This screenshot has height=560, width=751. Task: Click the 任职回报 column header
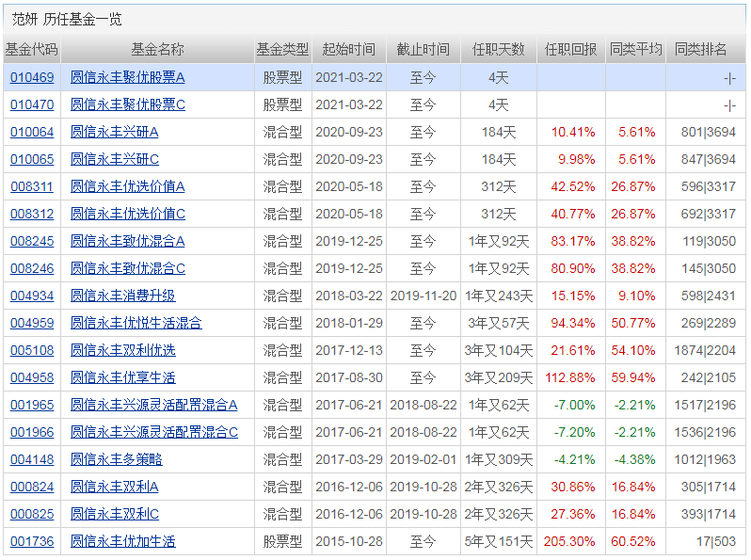(571, 49)
